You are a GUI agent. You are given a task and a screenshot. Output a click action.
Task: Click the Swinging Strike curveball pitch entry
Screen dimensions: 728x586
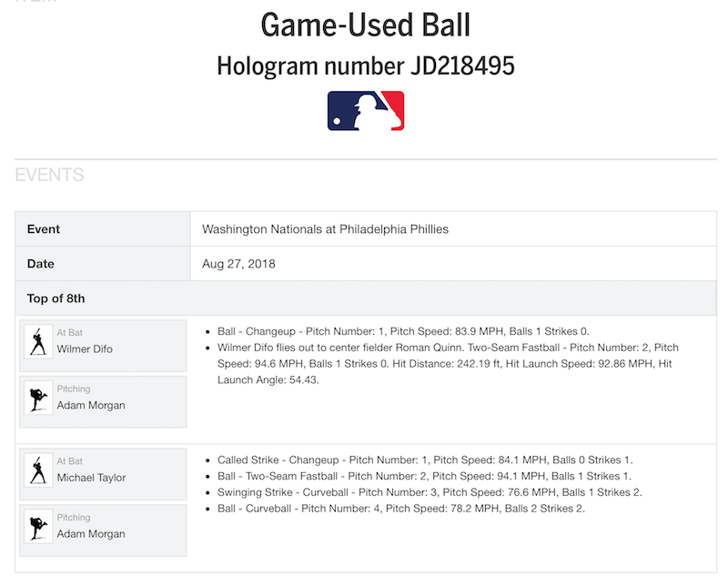pos(430,492)
